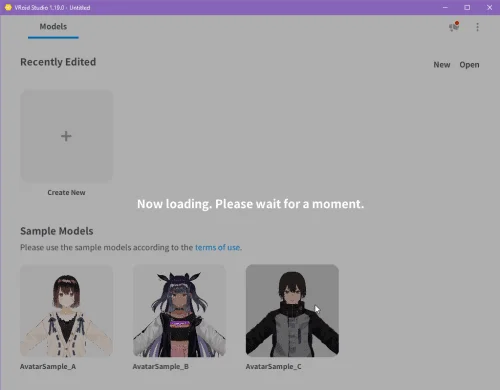Minimize the VRoid Studio window
The width and height of the screenshot is (500, 390).
445,7
